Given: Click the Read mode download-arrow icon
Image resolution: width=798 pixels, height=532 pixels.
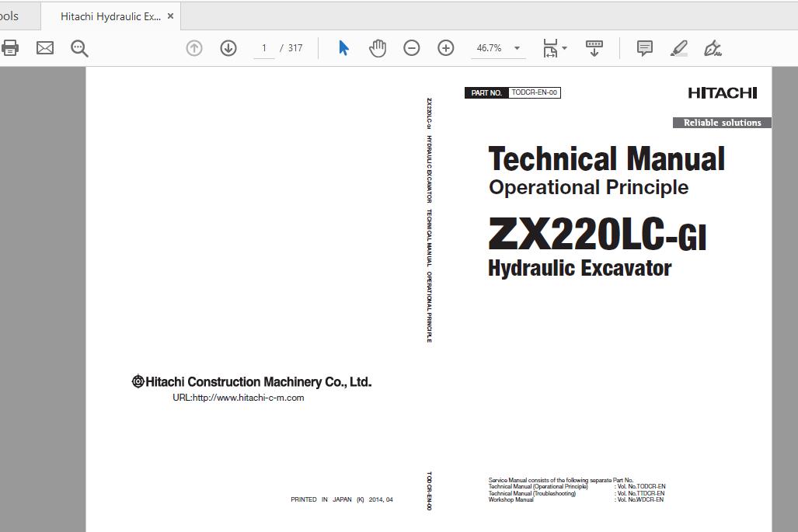Looking at the screenshot, I should [594, 48].
